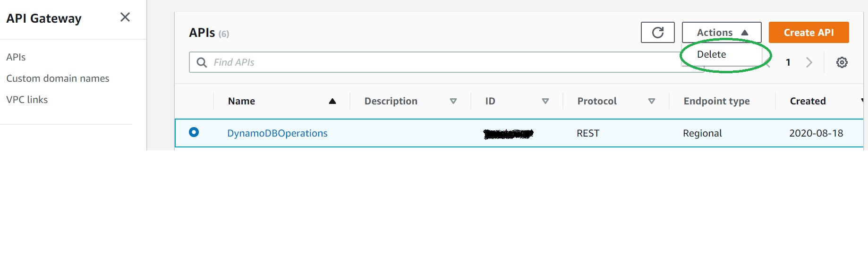Go to the next page of APIs
Screen dimensions: 868x275
point(809,62)
